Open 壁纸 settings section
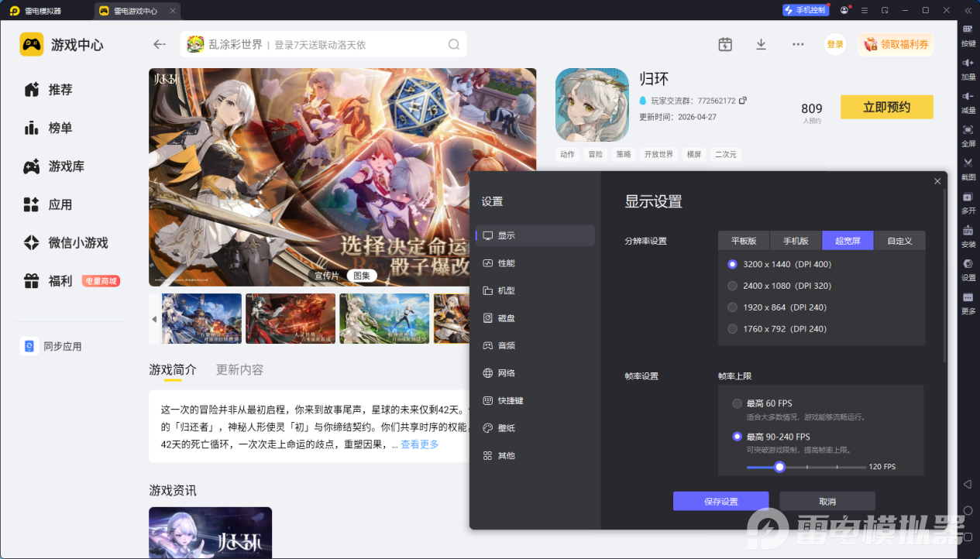This screenshot has width=980, height=559. pos(535,428)
